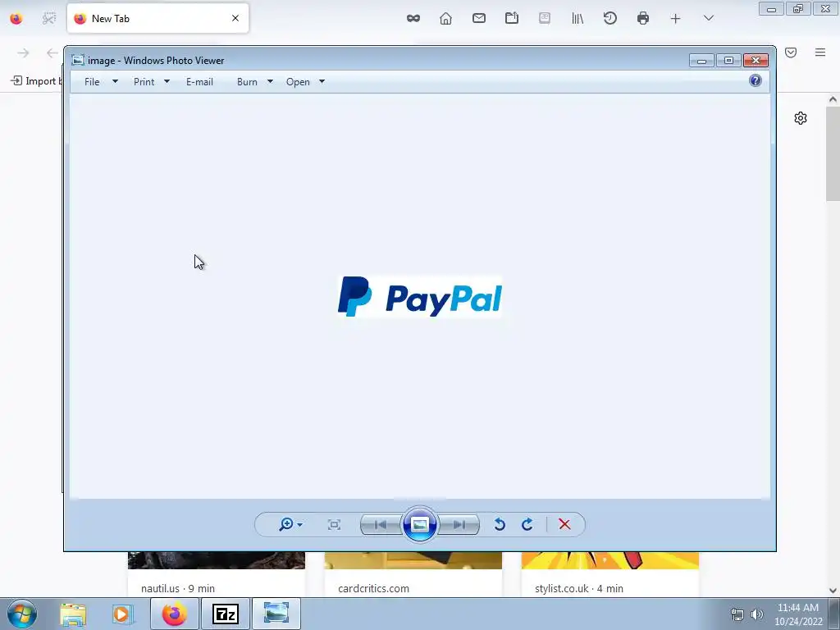Click the E-mail option

(200, 82)
